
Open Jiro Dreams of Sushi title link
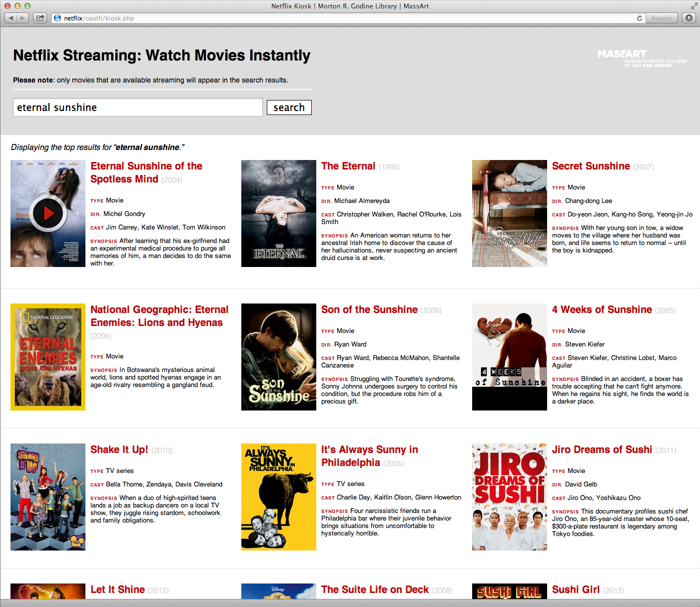[602, 449]
